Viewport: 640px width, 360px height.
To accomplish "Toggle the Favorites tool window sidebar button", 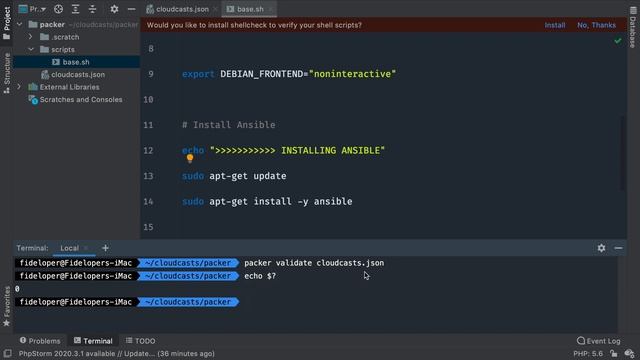I will point(7,306).
